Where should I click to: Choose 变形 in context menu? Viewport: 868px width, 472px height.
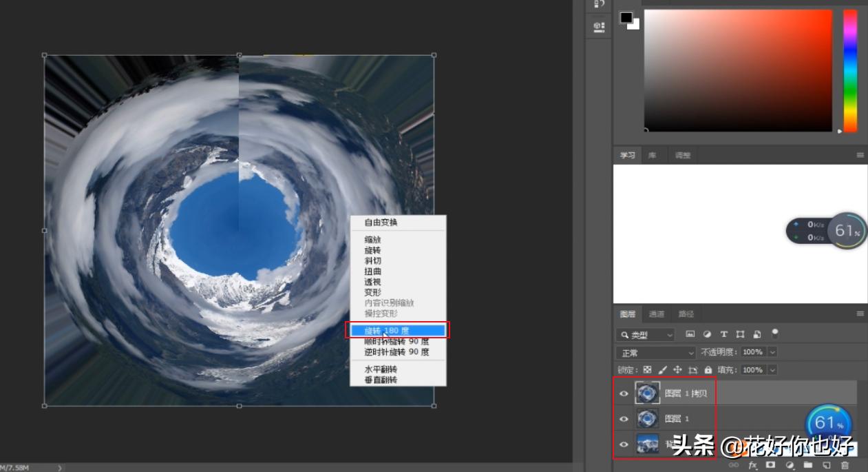coord(398,292)
